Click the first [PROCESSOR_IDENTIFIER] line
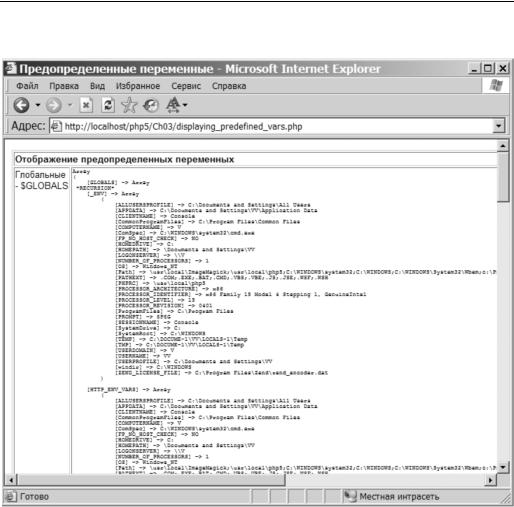514x507 pixels. tap(240, 294)
